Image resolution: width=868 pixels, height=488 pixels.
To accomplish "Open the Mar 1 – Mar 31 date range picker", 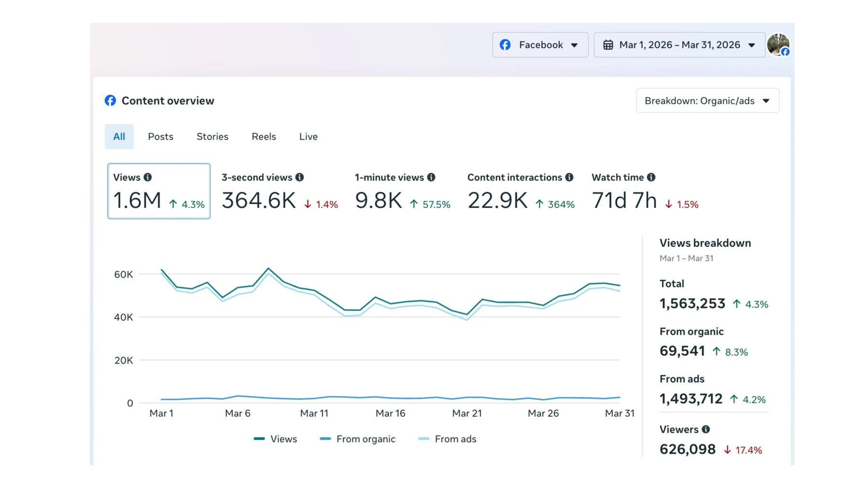I will click(679, 45).
